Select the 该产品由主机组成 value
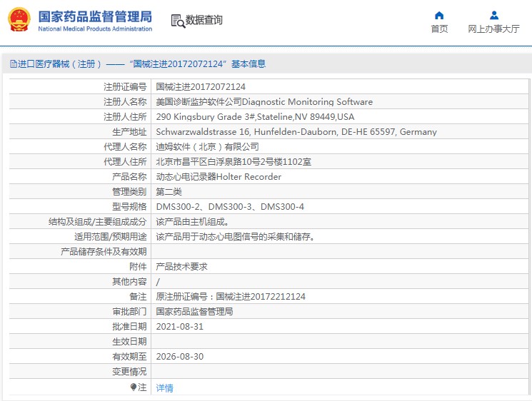Screen dimensions: 532x401 coord(192,222)
